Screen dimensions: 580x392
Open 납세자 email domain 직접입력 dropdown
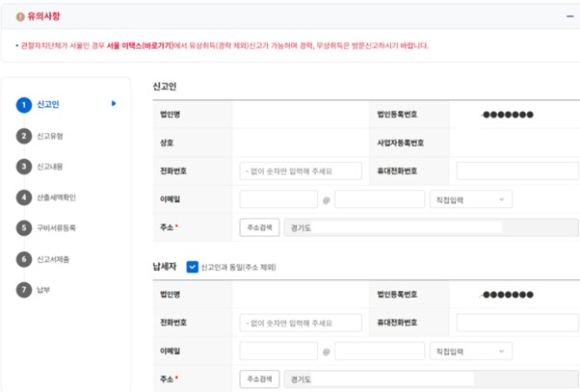[x=470, y=352]
